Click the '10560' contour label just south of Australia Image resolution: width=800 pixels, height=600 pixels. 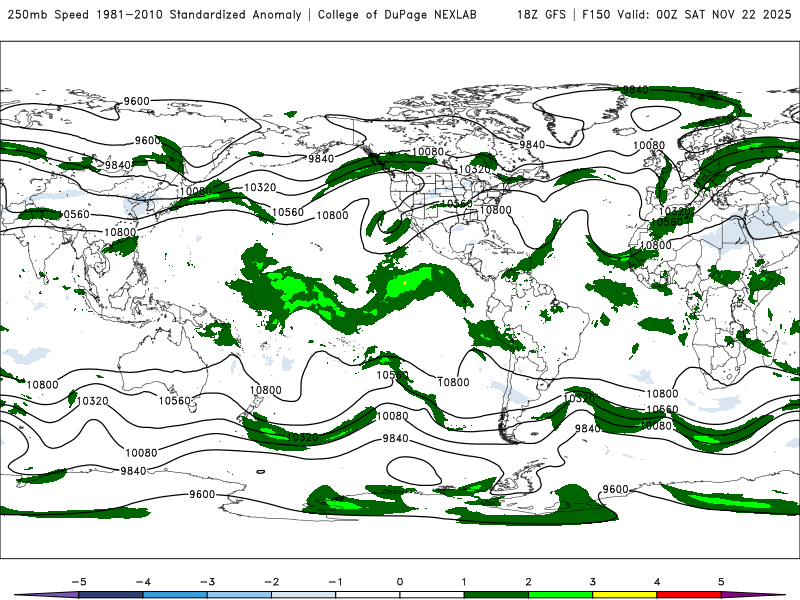174,401
